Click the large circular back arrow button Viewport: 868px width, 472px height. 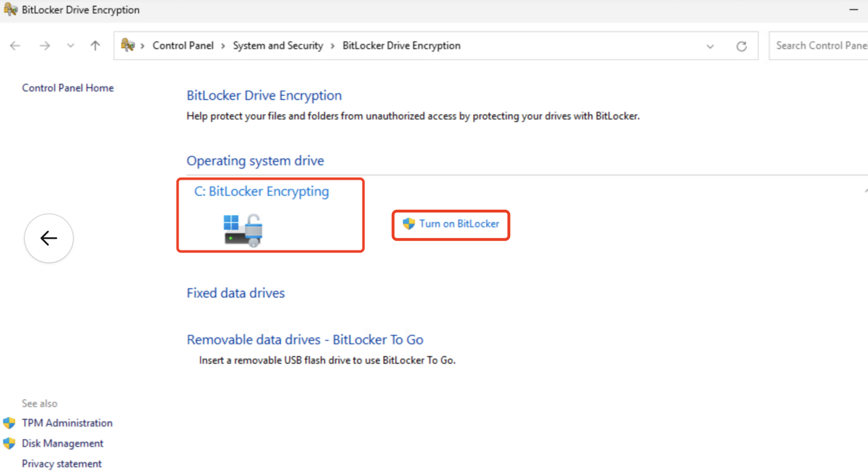click(x=49, y=238)
